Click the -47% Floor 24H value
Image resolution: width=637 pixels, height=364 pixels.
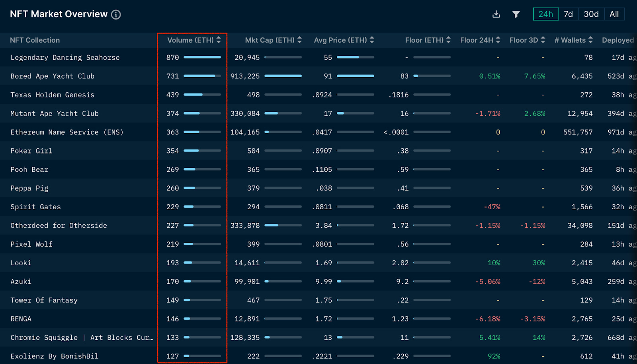point(492,207)
